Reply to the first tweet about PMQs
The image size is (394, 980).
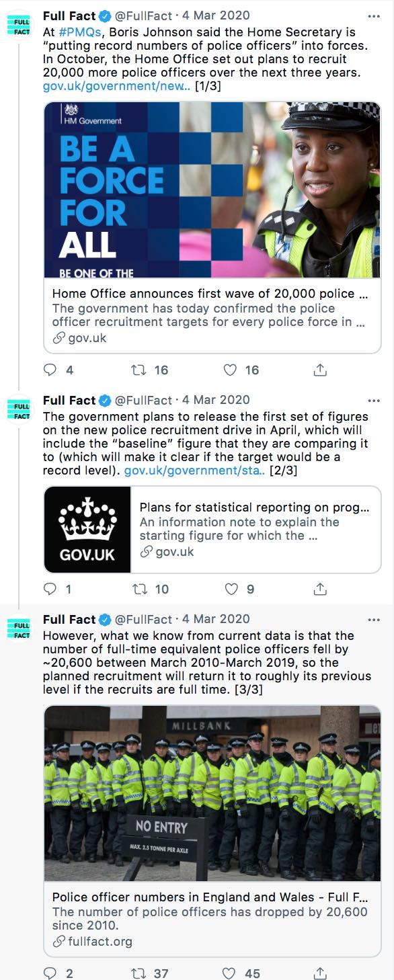pos(50,370)
